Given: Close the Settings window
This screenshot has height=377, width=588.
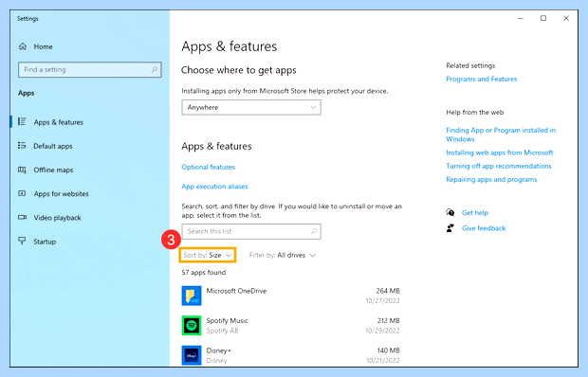Looking at the screenshot, I should 566,18.
